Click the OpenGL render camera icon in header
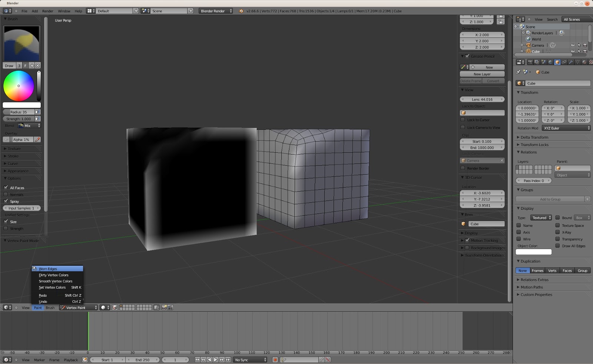Viewport: 593px width, 364px height. coord(164,307)
